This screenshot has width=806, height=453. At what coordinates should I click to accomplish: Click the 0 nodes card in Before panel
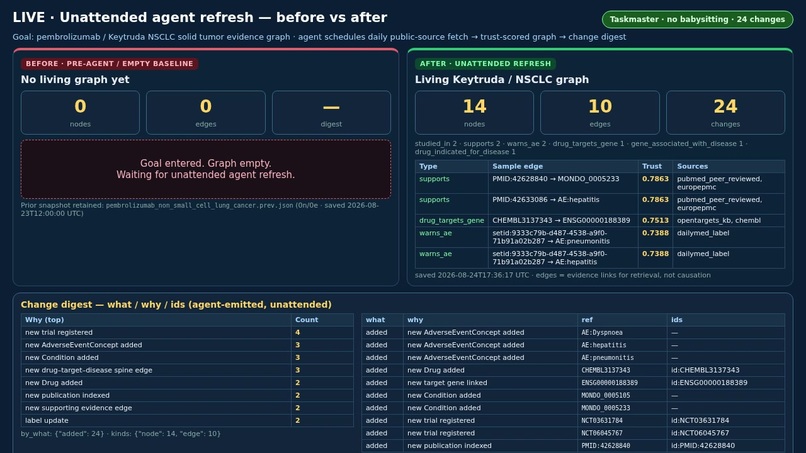tap(80, 113)
